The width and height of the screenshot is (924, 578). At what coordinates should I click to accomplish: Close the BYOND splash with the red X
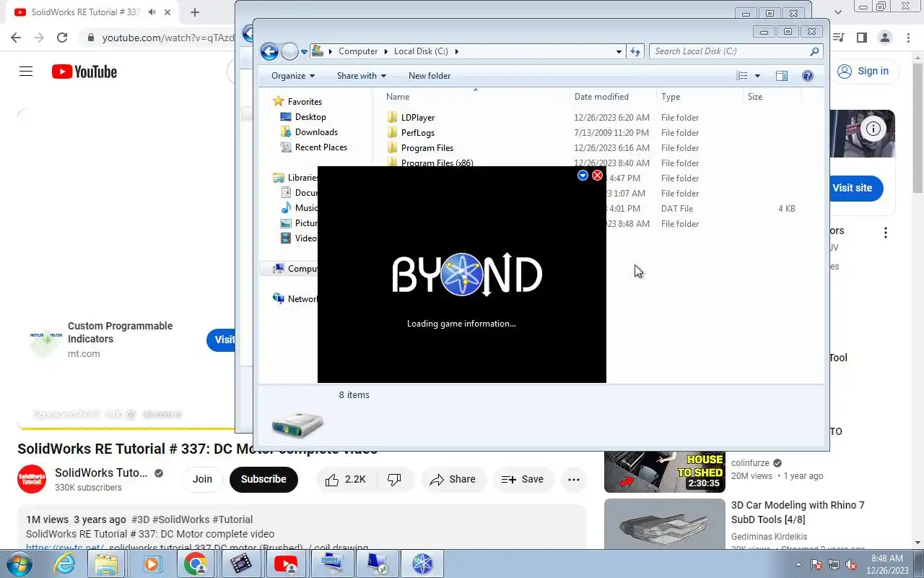(597, 176)
